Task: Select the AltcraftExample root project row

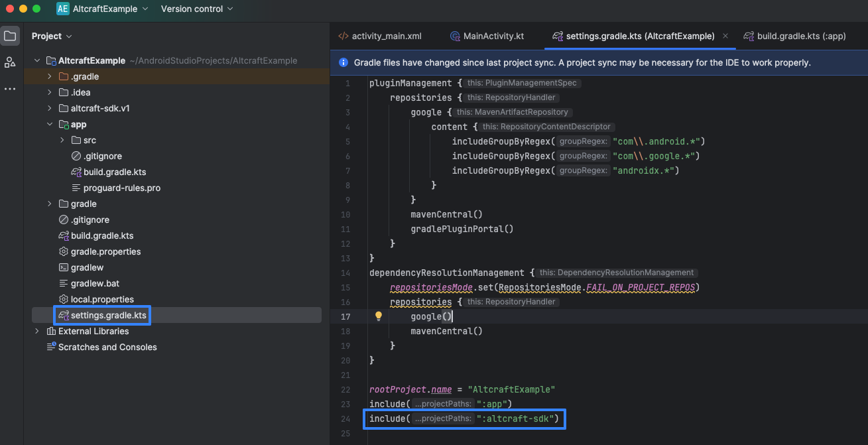Action: [177, 60]
